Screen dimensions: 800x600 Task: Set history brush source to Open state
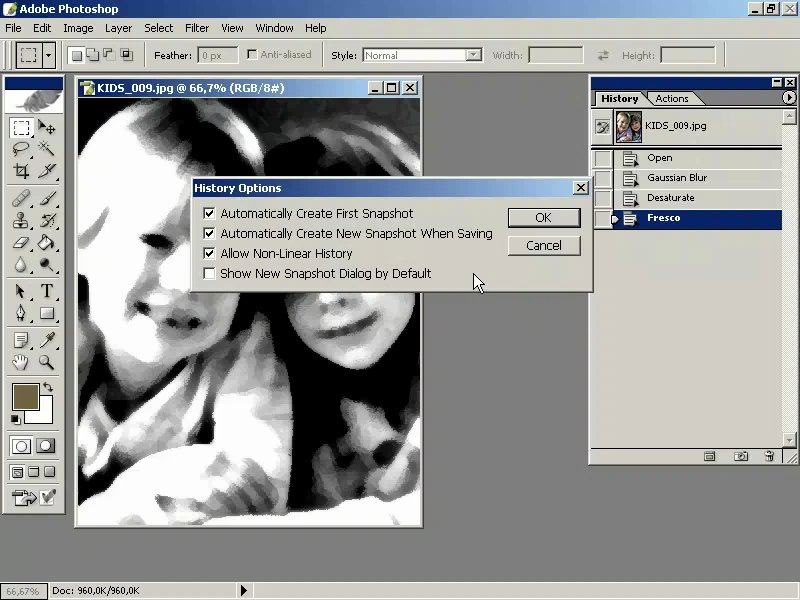[x=603, y=158]
